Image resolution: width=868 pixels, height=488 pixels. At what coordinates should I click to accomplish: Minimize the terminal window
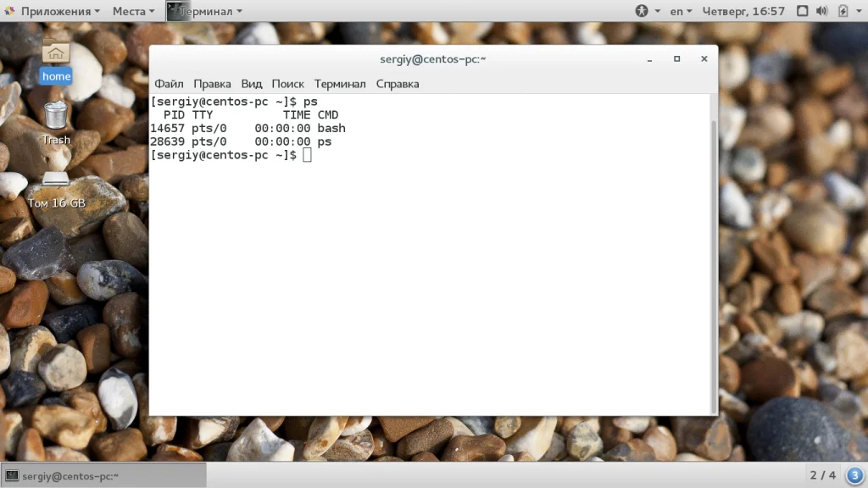pos(650,58)
